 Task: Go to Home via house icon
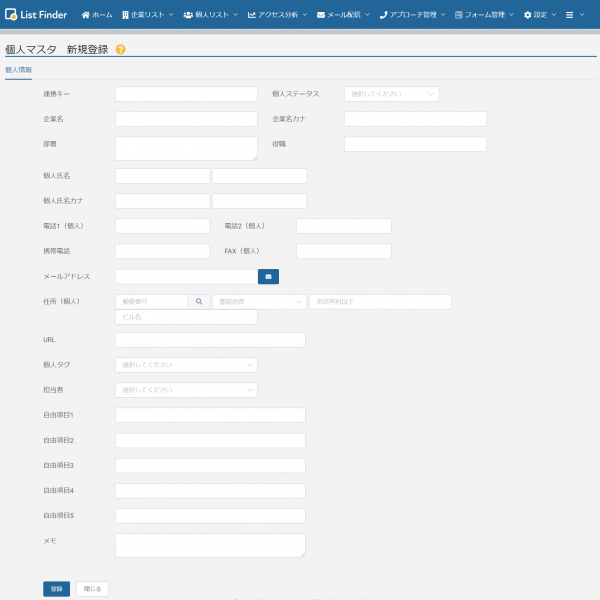coord(97,15)
